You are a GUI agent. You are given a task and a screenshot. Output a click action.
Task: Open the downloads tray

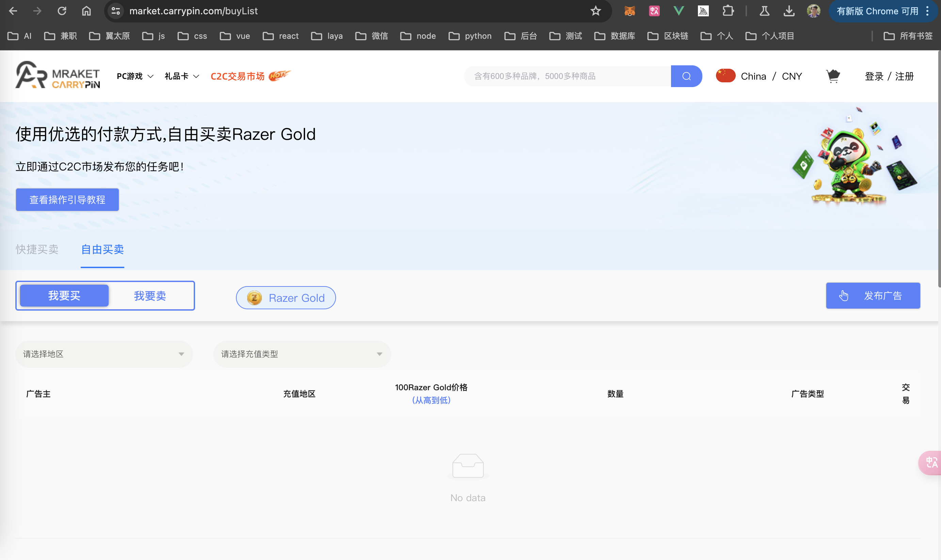(789, 11)
